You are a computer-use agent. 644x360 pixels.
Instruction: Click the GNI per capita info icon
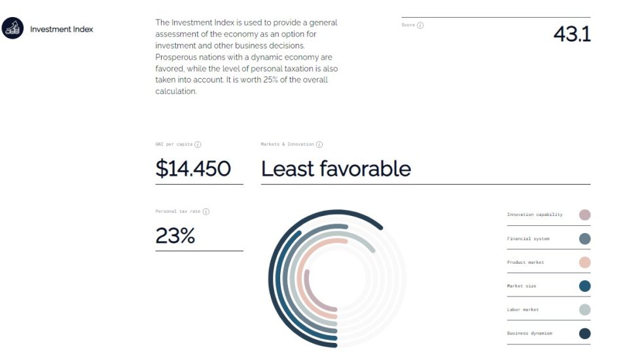(x=198, y=144)
